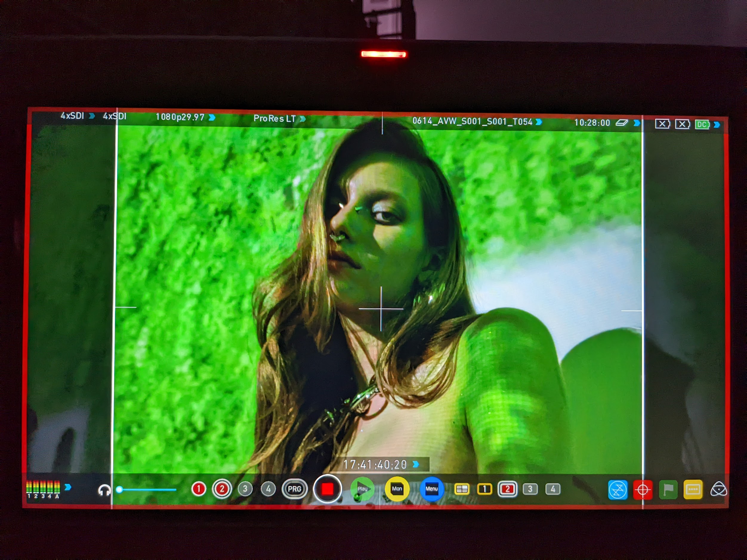Open the blue waveform monitoring tool
Image resolution: width=747 pixels, height=560 pixels.
pyautogui.click(x=618, y=490)
